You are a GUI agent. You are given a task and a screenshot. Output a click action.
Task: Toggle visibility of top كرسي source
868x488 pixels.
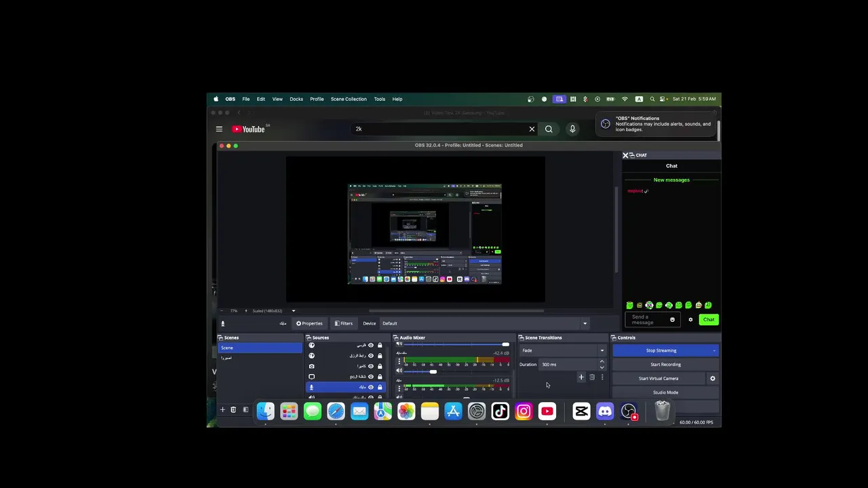(370, 345)
